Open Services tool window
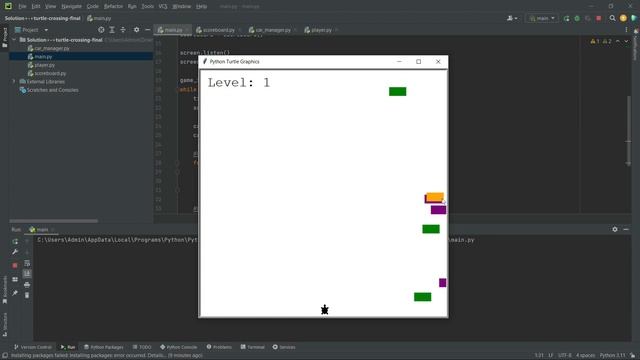640x360 pixels. pos(284,347)
